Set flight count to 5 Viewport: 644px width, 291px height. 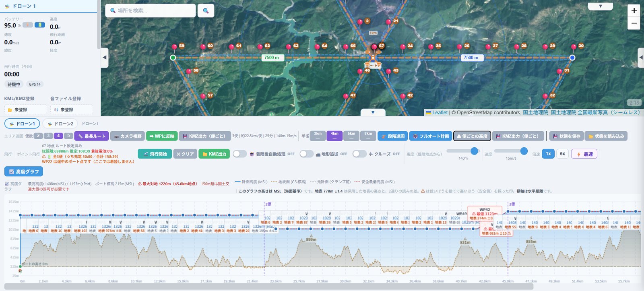point(68,136)
